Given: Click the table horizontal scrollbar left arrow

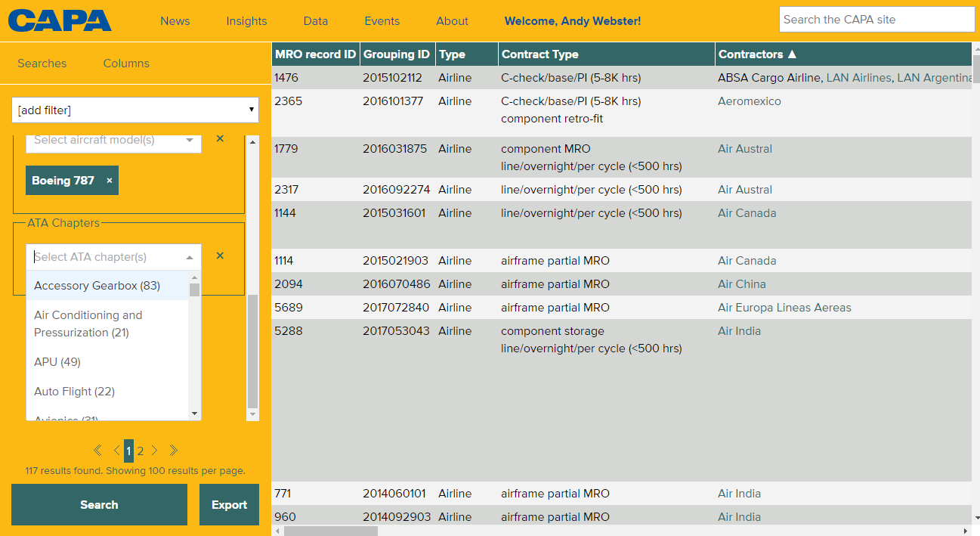Looking at the screenshot, I should [277, 531].
